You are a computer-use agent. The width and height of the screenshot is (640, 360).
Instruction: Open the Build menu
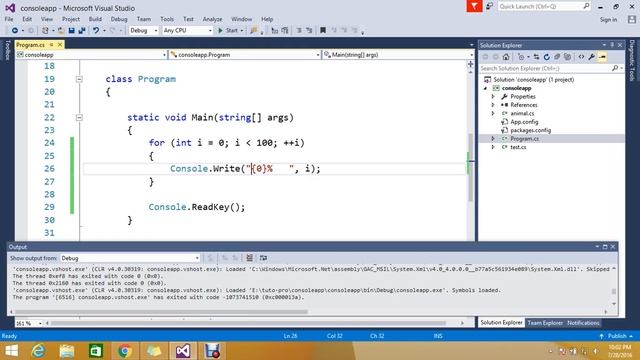point(95,19)
